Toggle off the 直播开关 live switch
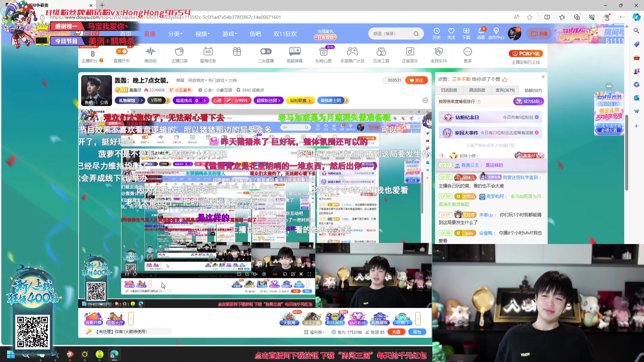The width and height of the screenshot is (644, 362). coord(122,51)
